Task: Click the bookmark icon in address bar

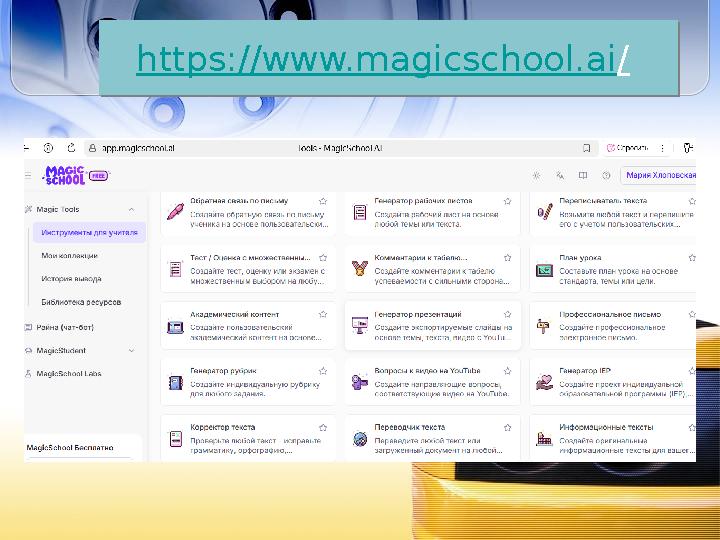Action: 586,148
